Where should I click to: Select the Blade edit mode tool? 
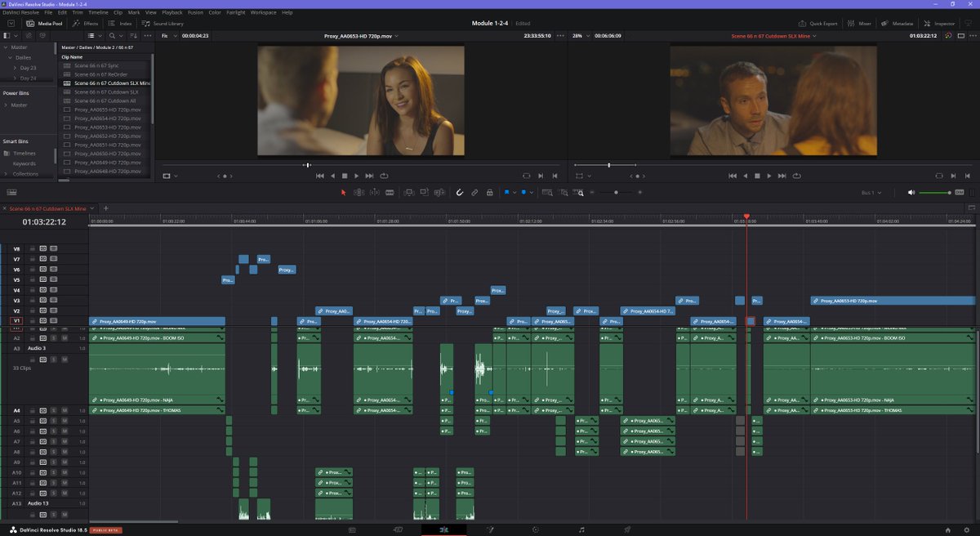coord(390,193)
